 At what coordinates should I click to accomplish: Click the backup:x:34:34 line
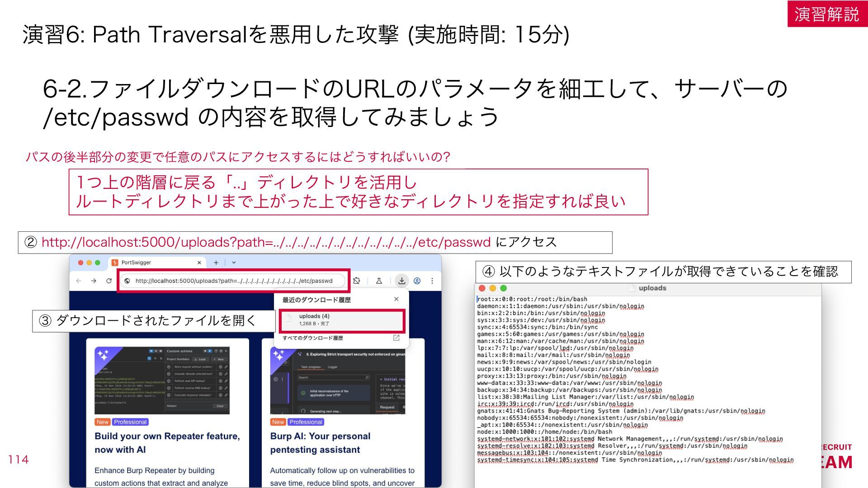point(569,390)
